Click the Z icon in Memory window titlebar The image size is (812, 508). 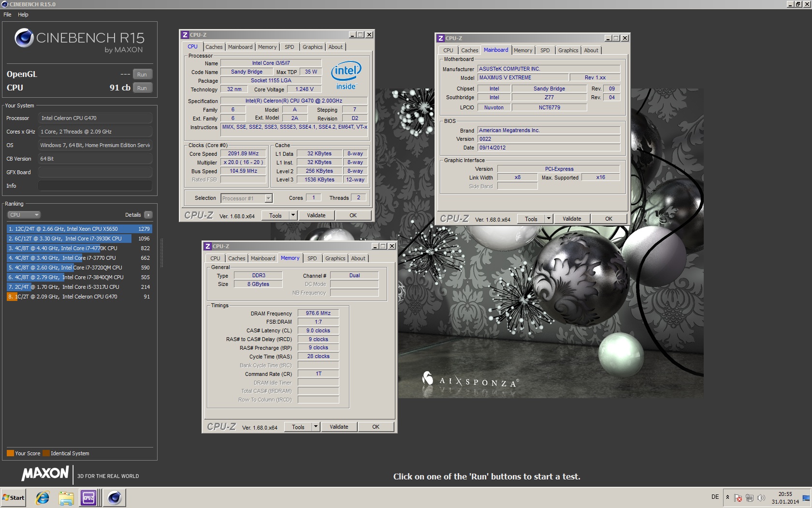point(207,246)
